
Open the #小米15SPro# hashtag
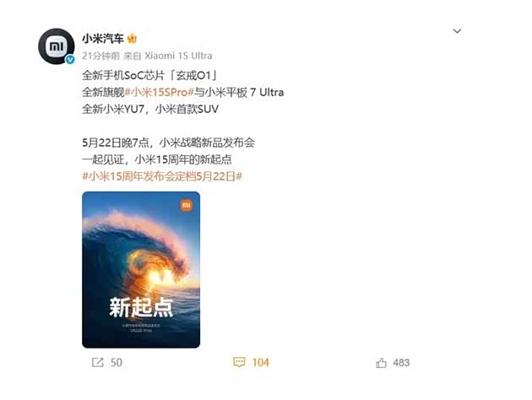[160, 92]
